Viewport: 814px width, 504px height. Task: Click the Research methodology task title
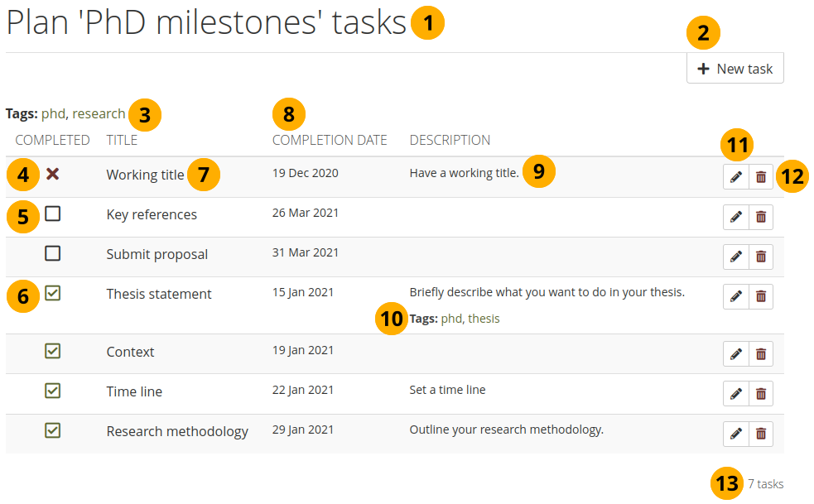[177, 431]
